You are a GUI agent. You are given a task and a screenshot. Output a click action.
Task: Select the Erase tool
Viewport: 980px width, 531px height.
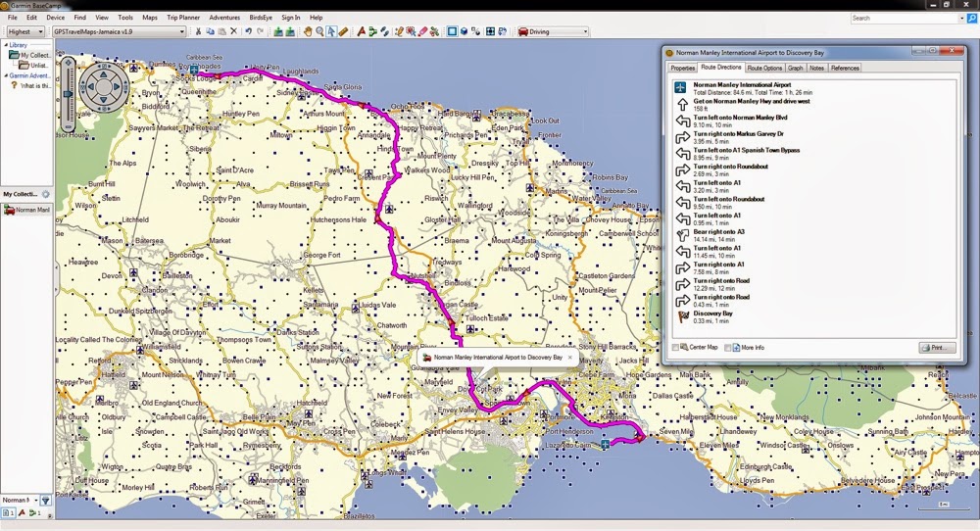(x=422, y=31)
